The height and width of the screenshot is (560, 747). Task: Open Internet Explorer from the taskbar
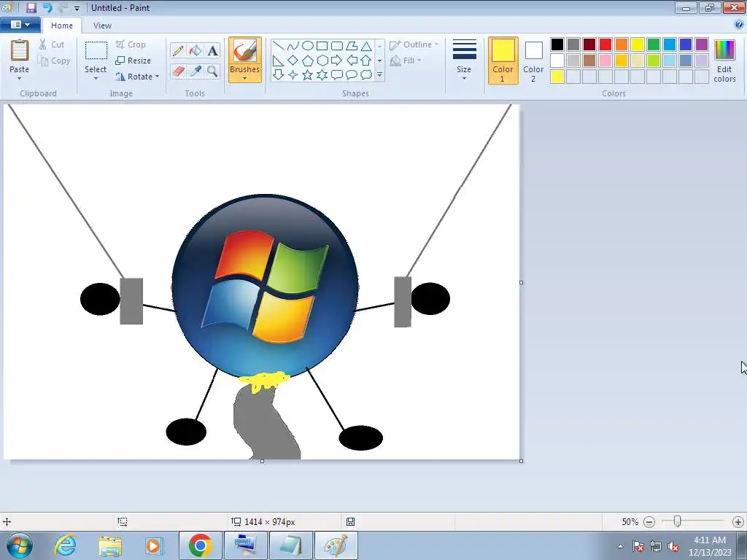(x=65, y=545)
